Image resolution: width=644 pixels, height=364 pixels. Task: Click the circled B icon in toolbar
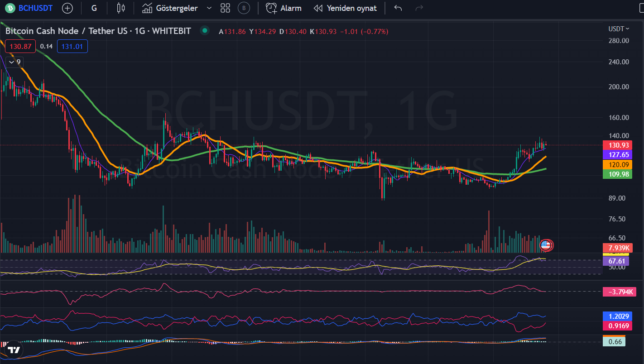pyautogui.click(x=244, y=8)
